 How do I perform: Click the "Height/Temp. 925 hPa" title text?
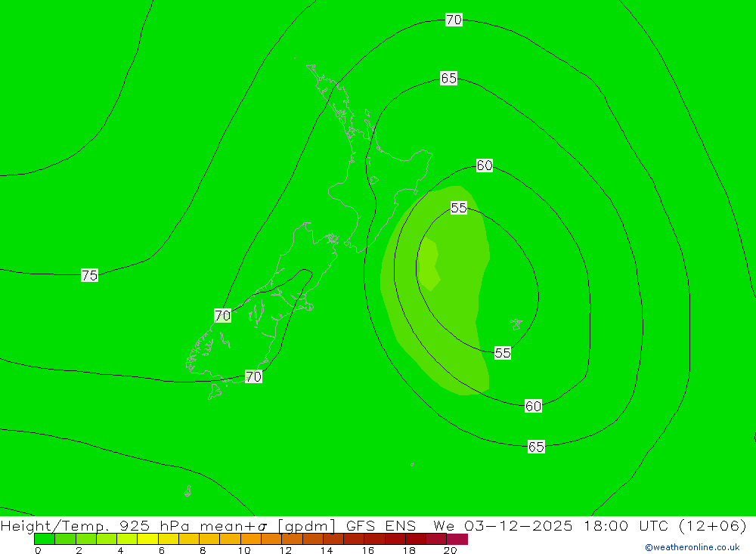pos(95,525)
